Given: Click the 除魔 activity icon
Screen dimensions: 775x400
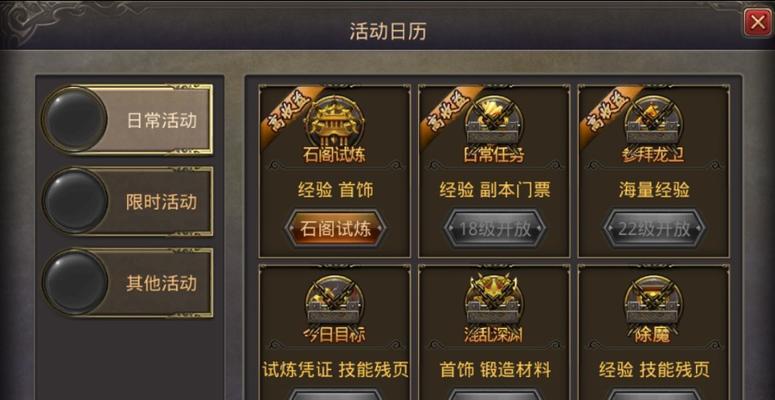Looking at the screenshot, I should [653, 302].
